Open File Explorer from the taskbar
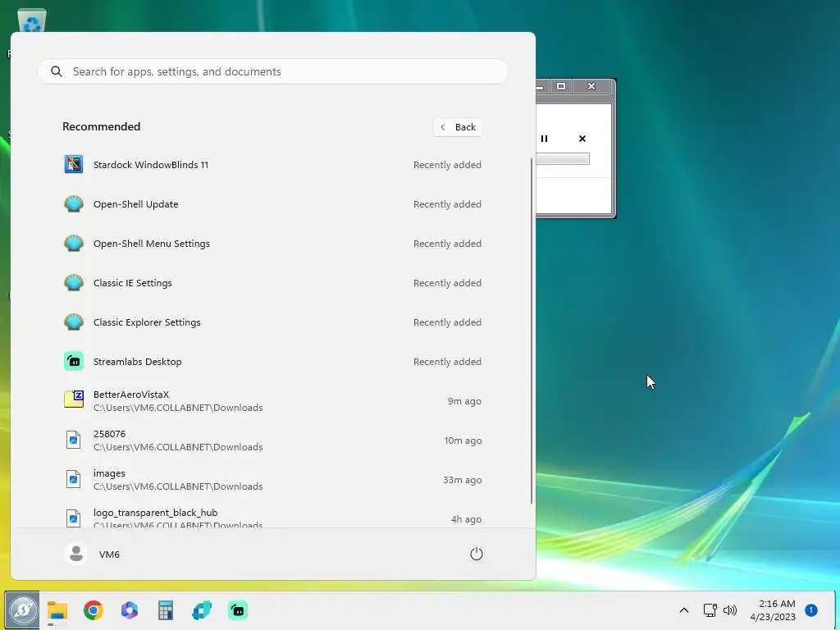Viewport: 840px width, 630px height. (57, 610)
